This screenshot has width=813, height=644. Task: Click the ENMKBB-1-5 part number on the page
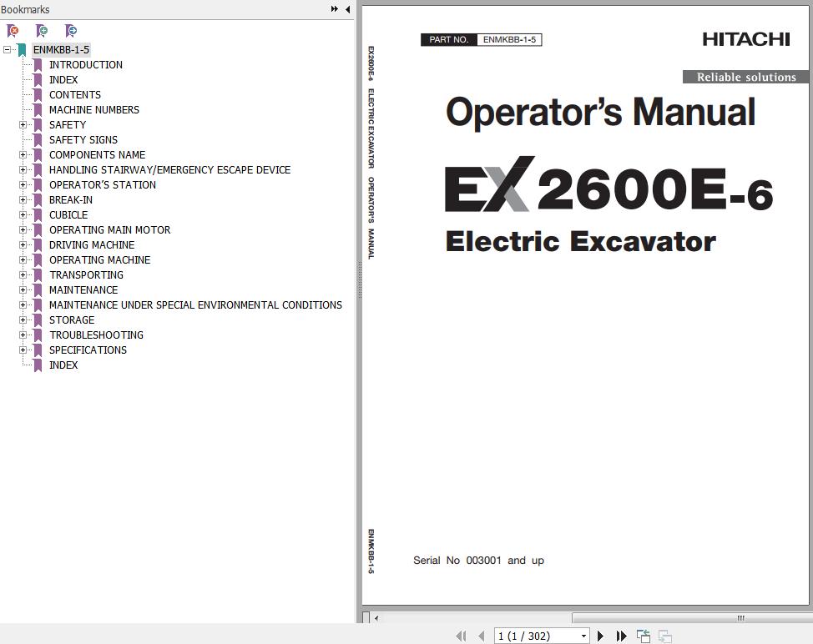tap(509, 39)
